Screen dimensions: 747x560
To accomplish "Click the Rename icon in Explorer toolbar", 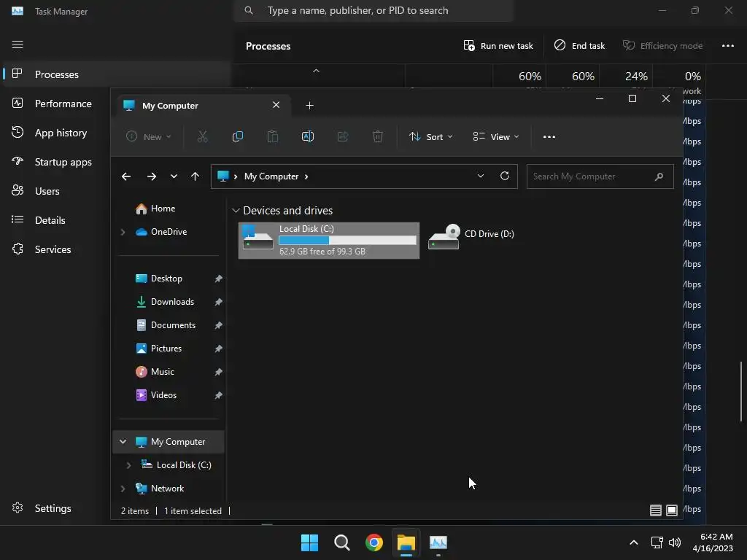I will pos(308,136).
